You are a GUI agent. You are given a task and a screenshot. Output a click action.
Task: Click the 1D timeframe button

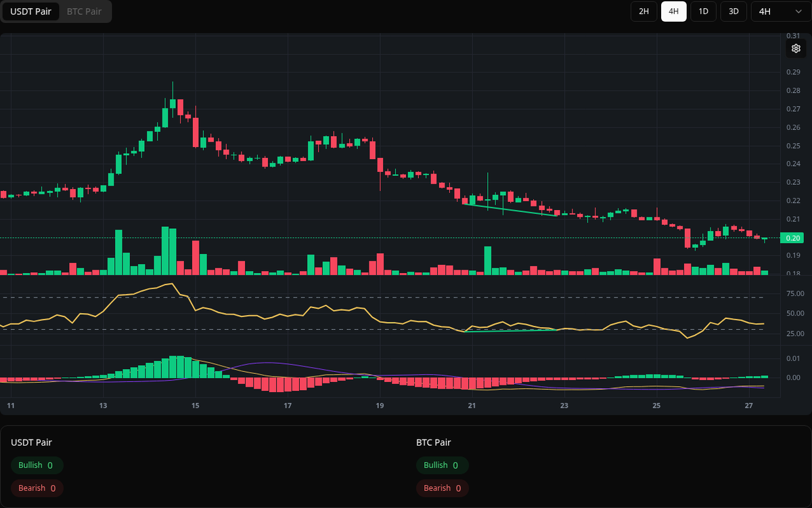703,12
